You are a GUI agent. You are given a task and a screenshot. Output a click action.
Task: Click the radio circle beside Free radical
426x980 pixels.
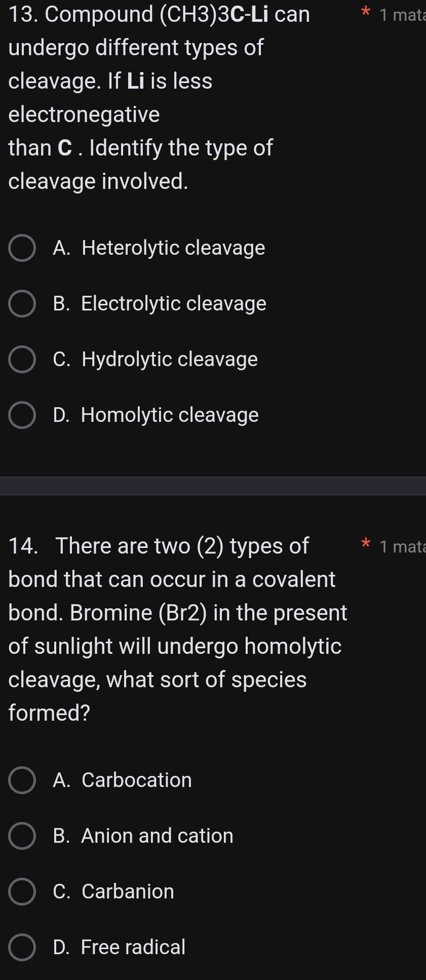[x=21, y=947]
